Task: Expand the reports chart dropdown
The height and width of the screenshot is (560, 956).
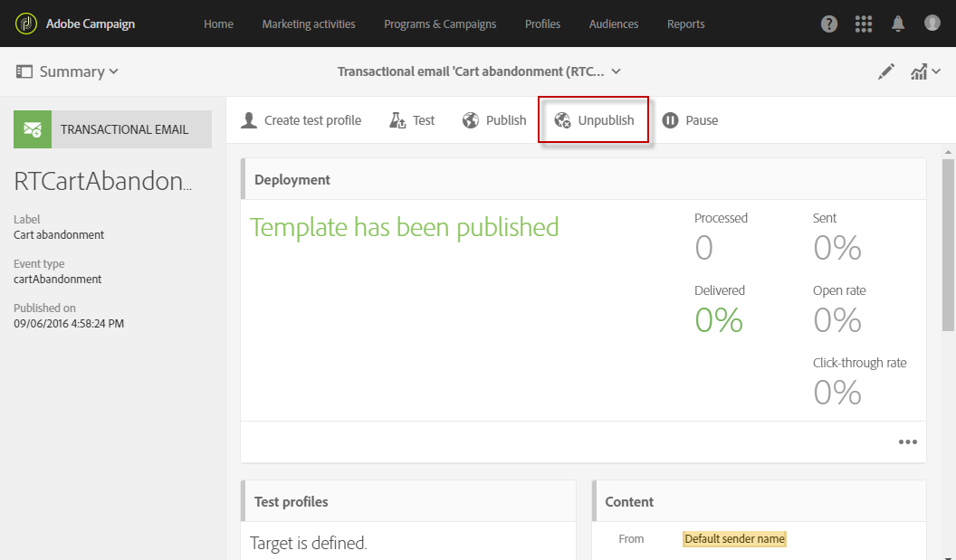Action: click(925, 72)
